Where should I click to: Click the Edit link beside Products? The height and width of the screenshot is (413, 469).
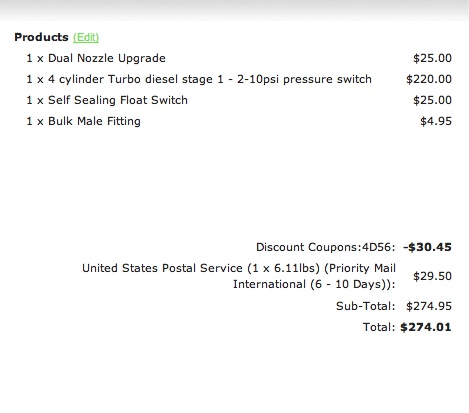86,37
